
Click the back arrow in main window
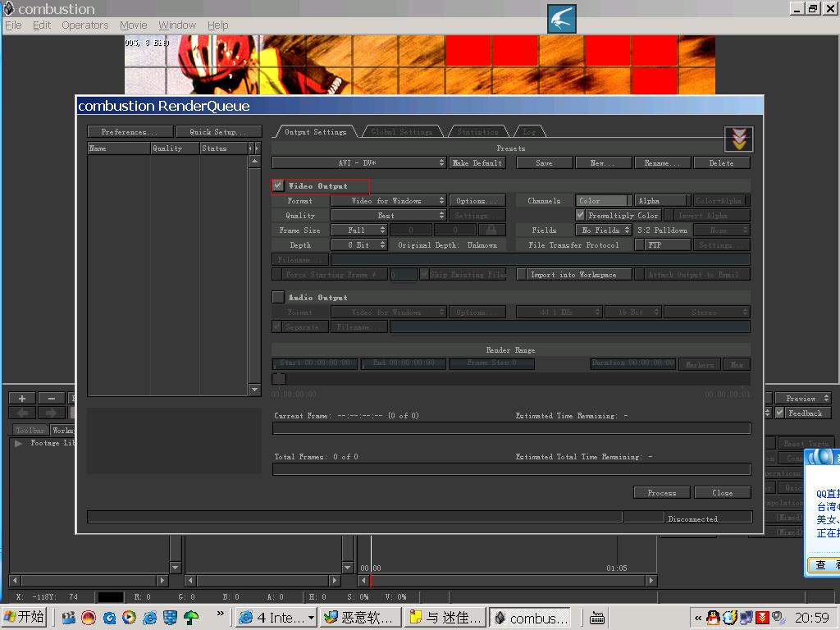(22, 413)
